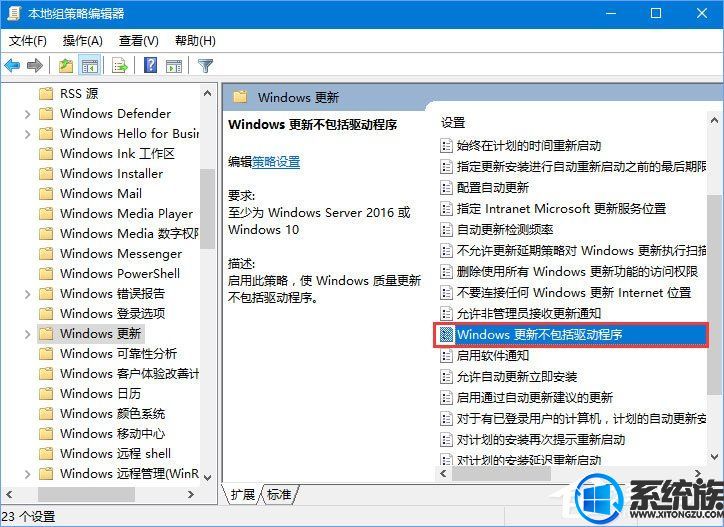
Task: Select Windows Installer in tree
Action: [111, 174]
